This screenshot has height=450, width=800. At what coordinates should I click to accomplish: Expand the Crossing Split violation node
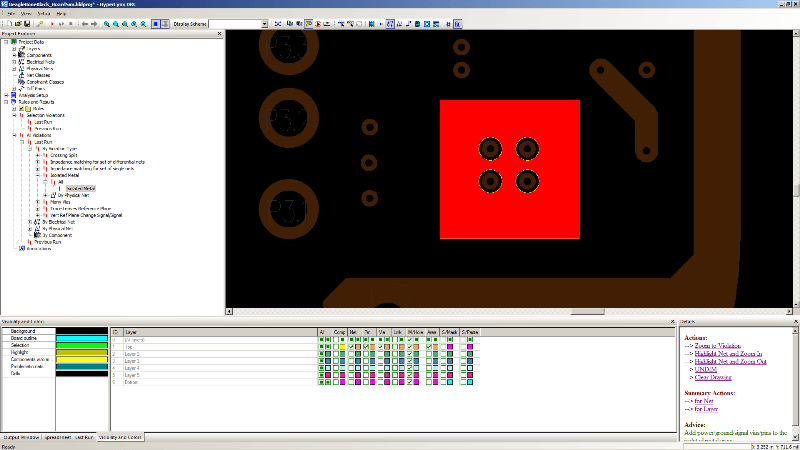click(37, 155)
